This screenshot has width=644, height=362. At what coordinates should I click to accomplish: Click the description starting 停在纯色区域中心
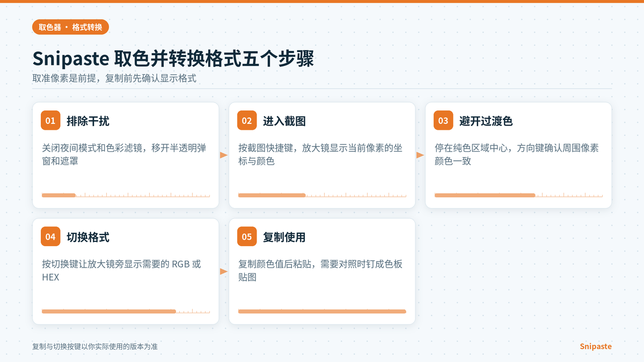517,154
